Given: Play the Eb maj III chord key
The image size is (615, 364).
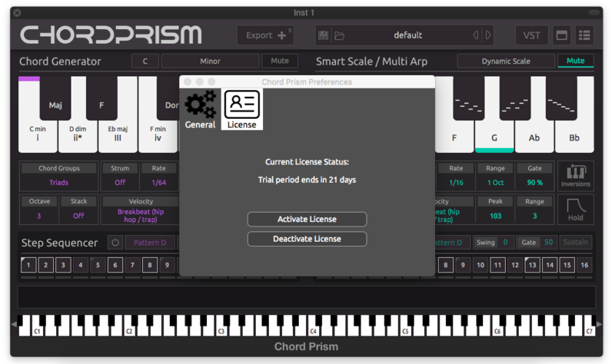Looking at the screenshot, I should click(118, 135).
